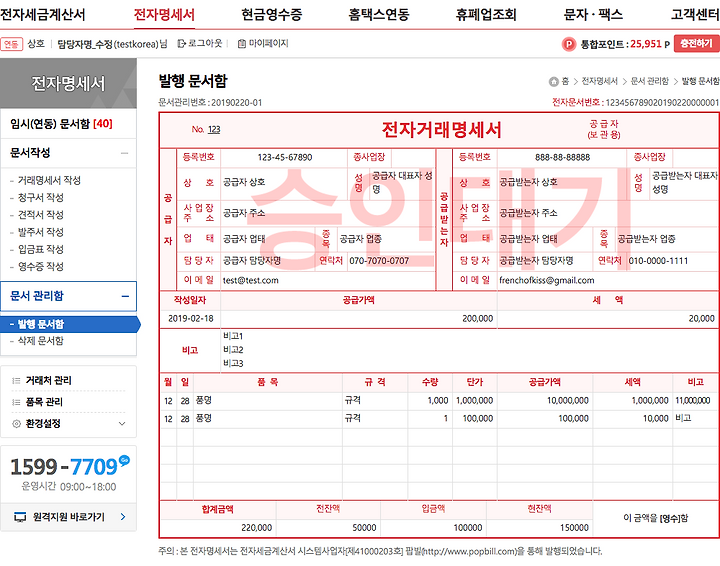Open 마이페이지 link

[x=269, y=44]
